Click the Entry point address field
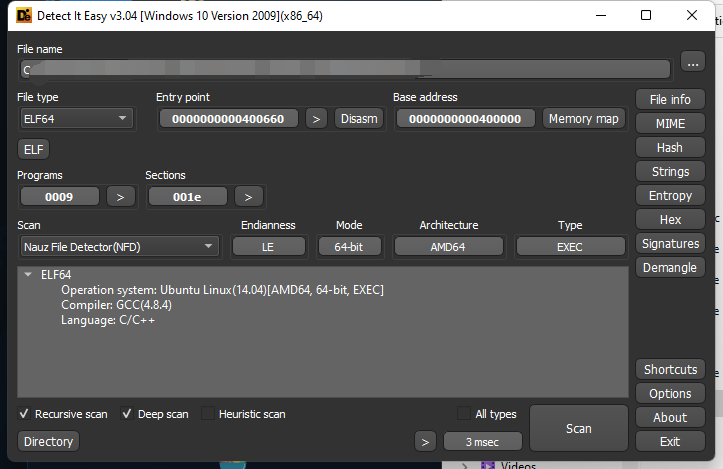 point(228,119)
